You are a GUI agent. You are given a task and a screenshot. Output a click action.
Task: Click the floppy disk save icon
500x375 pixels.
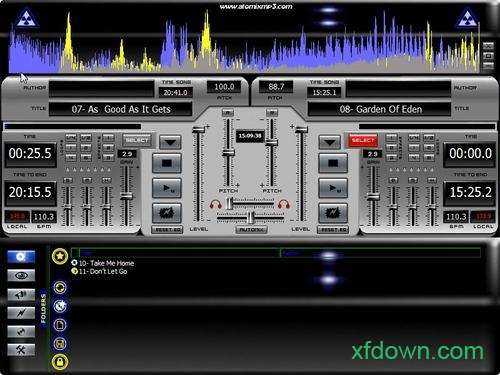(x=60, y=343)
